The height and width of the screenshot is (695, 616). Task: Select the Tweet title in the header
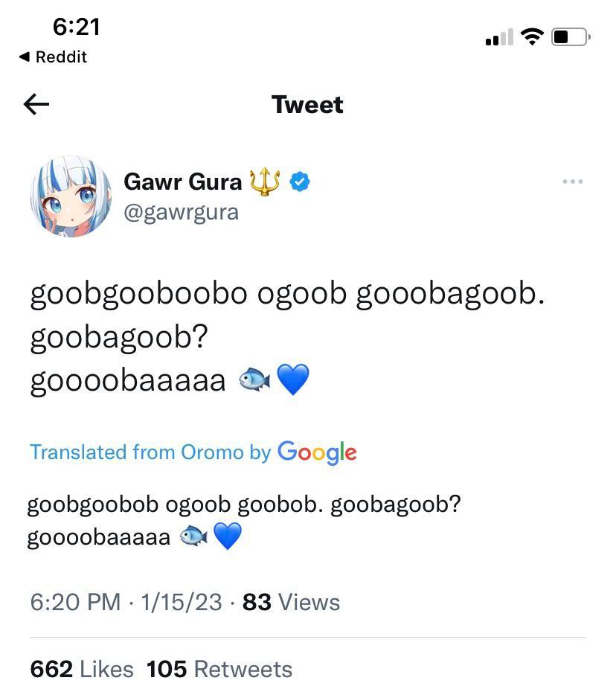point(307,104)
